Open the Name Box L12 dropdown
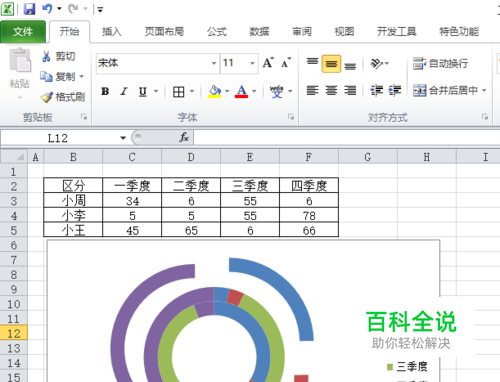 [x=123, y=138]
